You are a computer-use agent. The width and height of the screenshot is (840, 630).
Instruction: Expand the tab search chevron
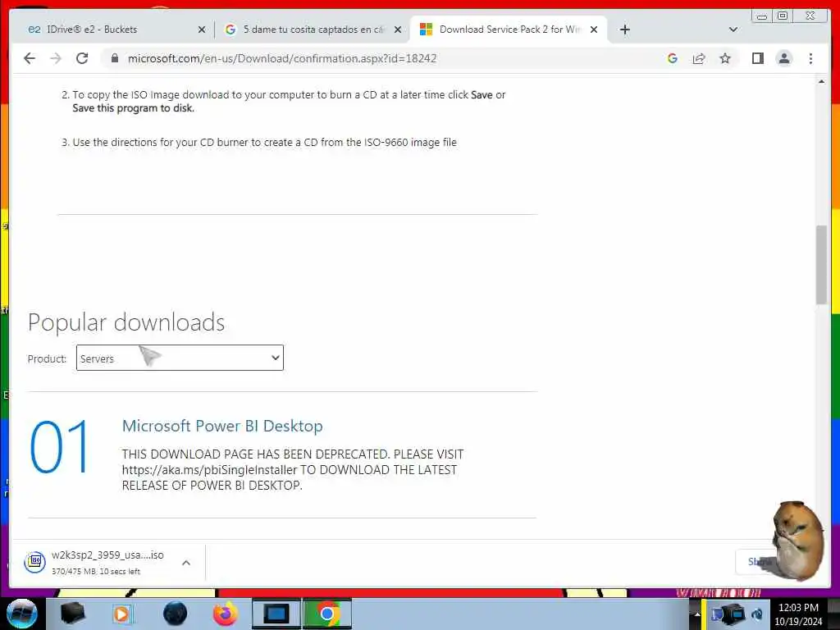coord(733,30)
